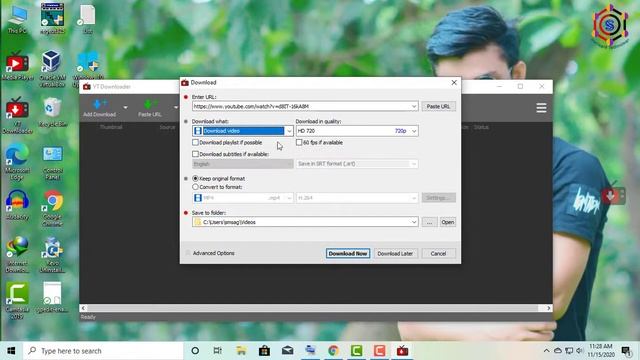Select Microsoft Edge desktop shortcut

tap(17, 162)
